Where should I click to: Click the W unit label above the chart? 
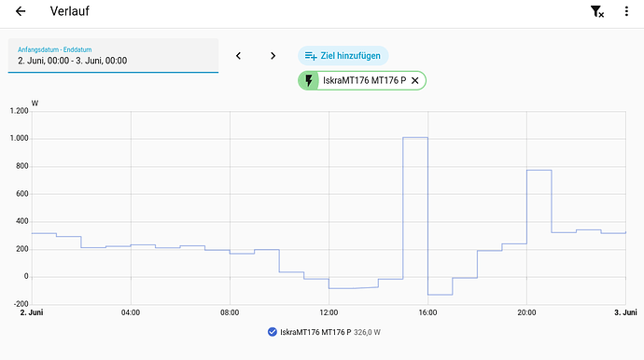click(35, 104)
